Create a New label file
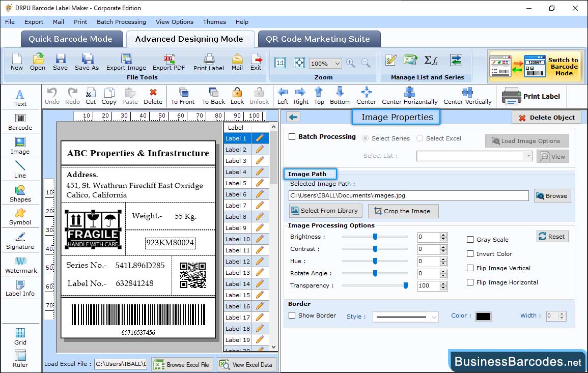Screen dimensions: 588x373 point(16,62)
